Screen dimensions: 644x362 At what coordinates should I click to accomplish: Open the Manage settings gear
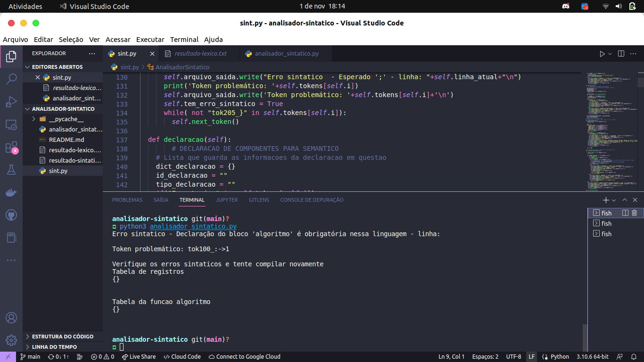(x=11, y=340)
